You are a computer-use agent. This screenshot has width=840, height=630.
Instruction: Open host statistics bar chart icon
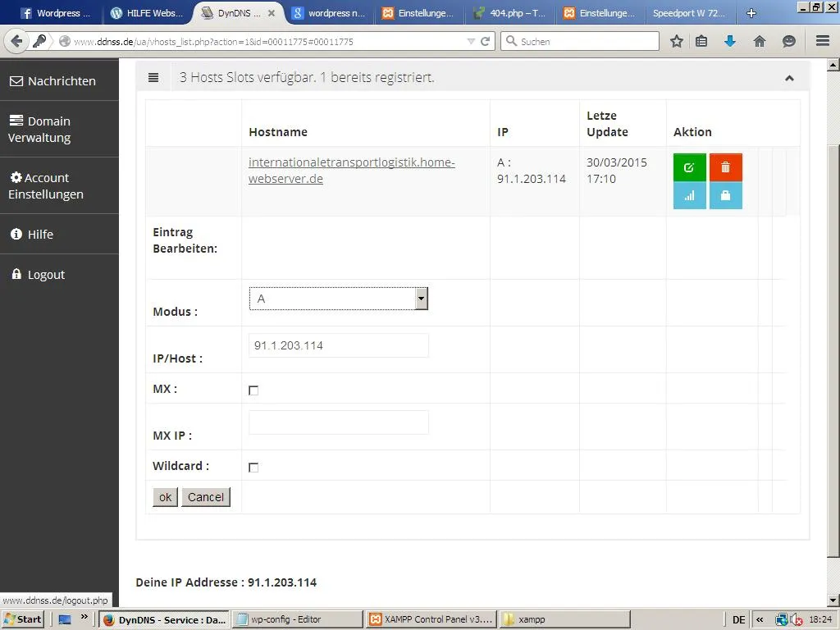pyautogui.click(x=689, y=195)
